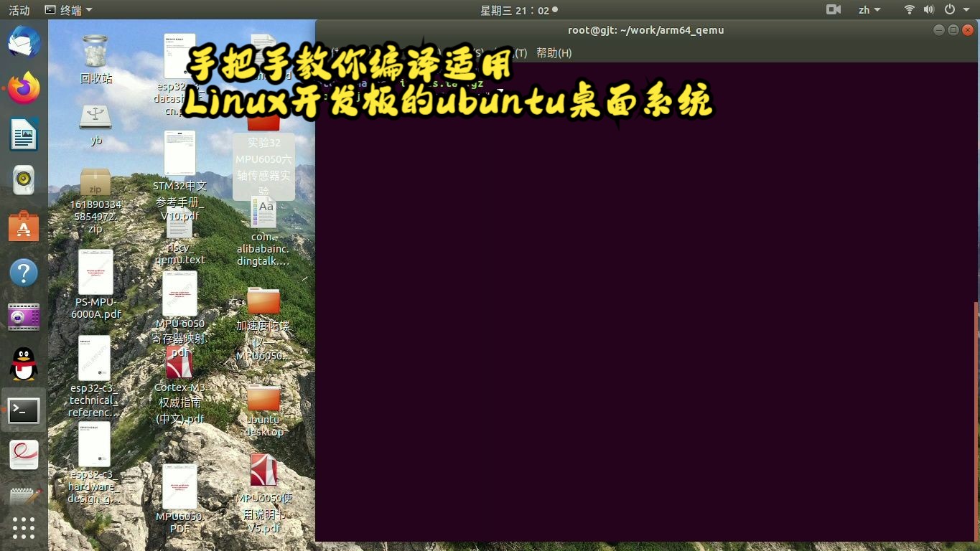This screenshot has width=980, height=551.
Task: Open the Help icon in the dock
Action: 24,273
